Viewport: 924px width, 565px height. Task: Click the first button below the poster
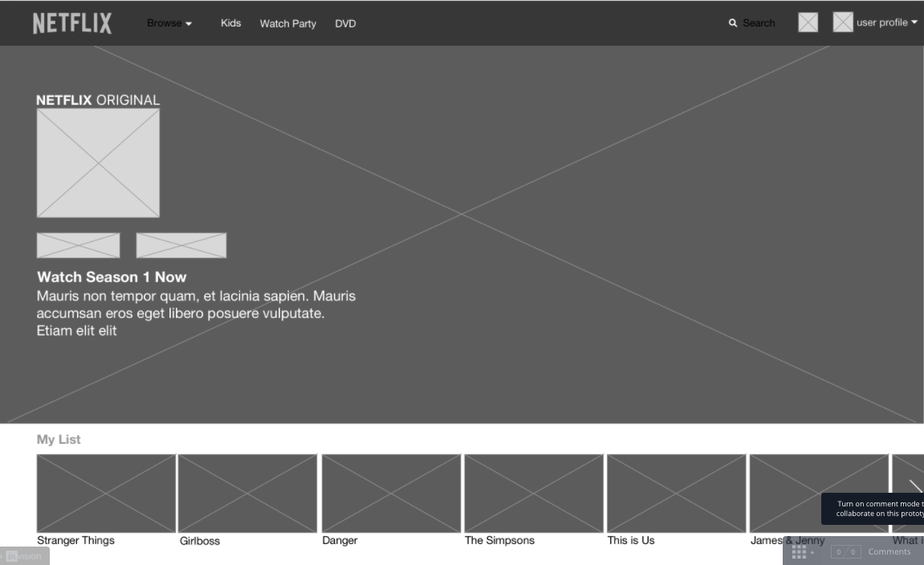[79, 245]
